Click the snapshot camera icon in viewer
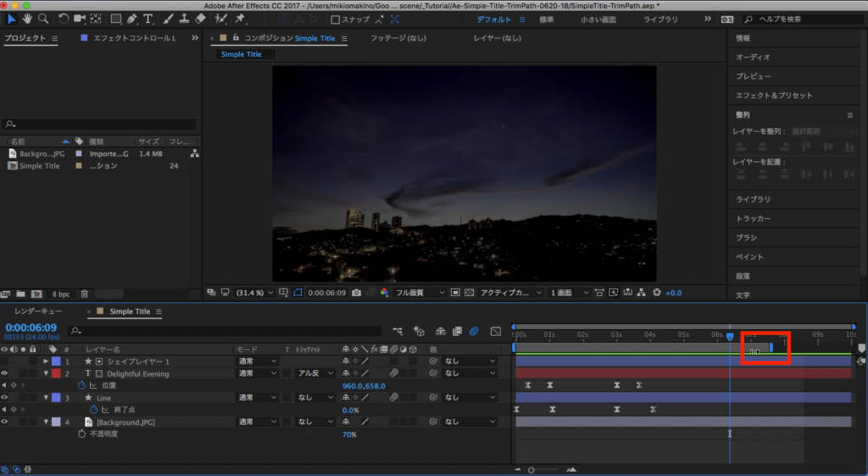 click(357, 293)
